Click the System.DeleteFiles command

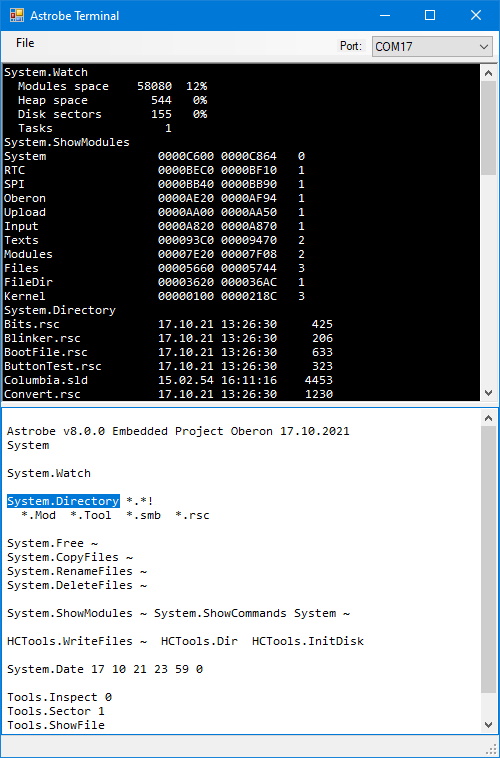coord(77,585)
